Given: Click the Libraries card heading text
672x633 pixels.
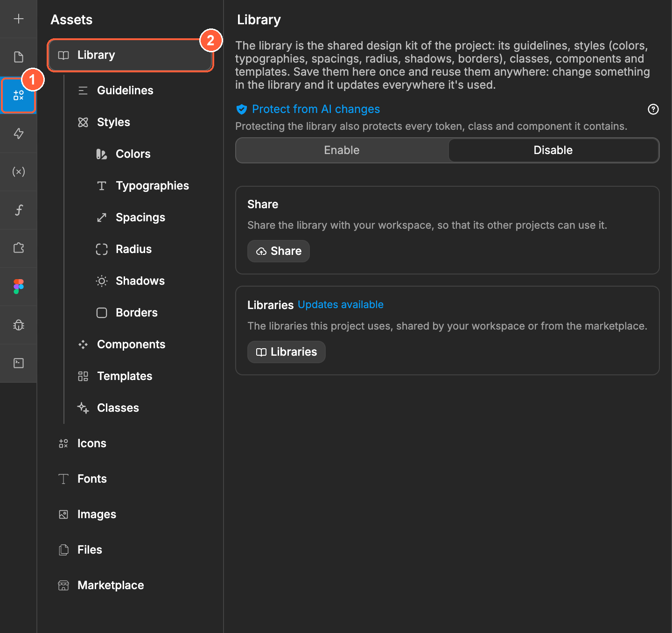Looking at the screenshot, I should [270, 305].
